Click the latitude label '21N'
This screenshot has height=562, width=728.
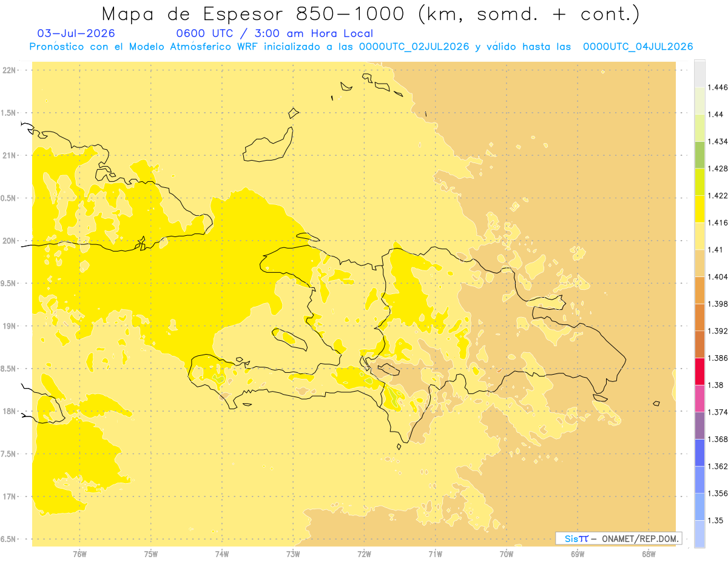10,156
